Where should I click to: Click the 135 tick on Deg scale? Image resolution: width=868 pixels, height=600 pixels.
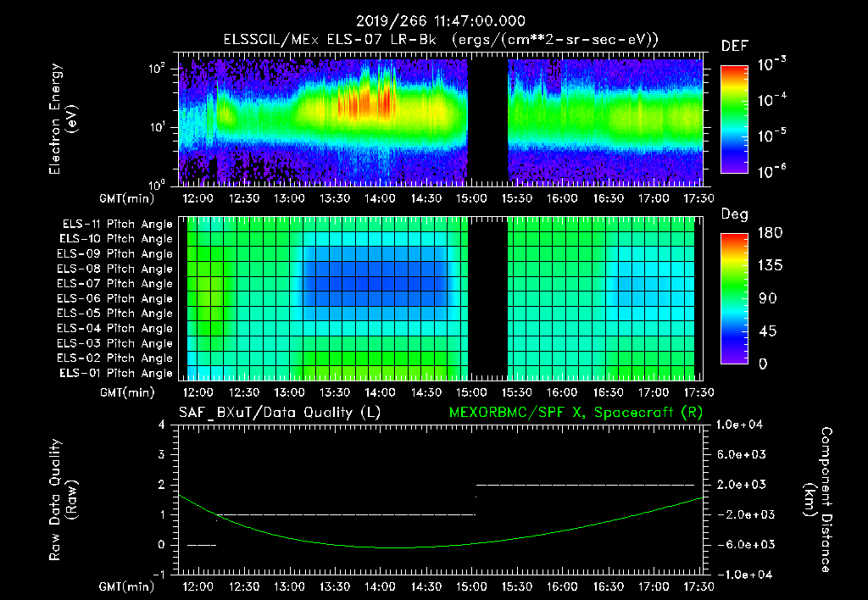point(770,265)
